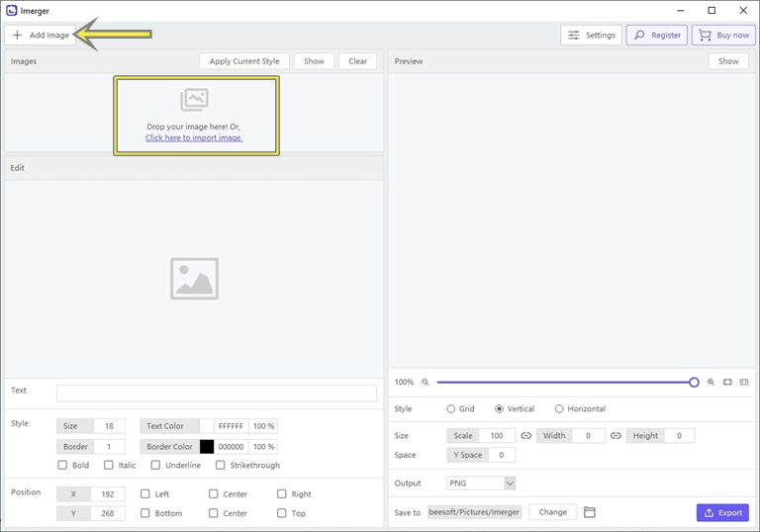
Task: Click Show button in Preview panel
Action: coord(728,61)
